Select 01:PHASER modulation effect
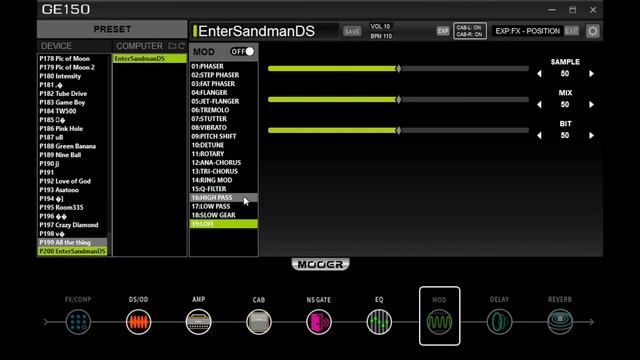 coord(224,66)
